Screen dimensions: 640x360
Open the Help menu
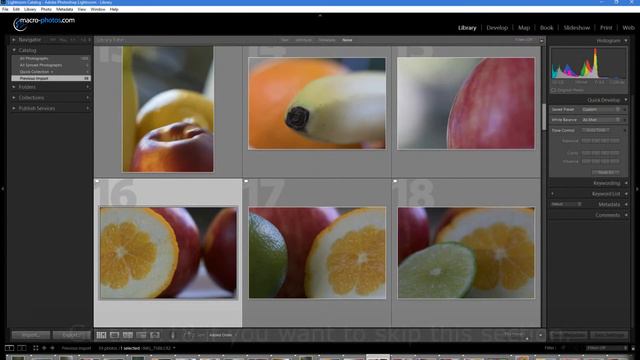114,9
